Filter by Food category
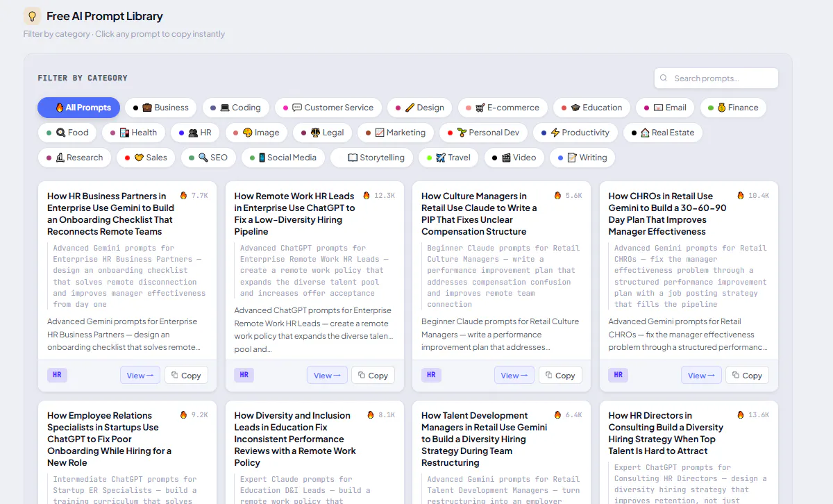This screenshot has height=504, width=833. coord(67,133)
